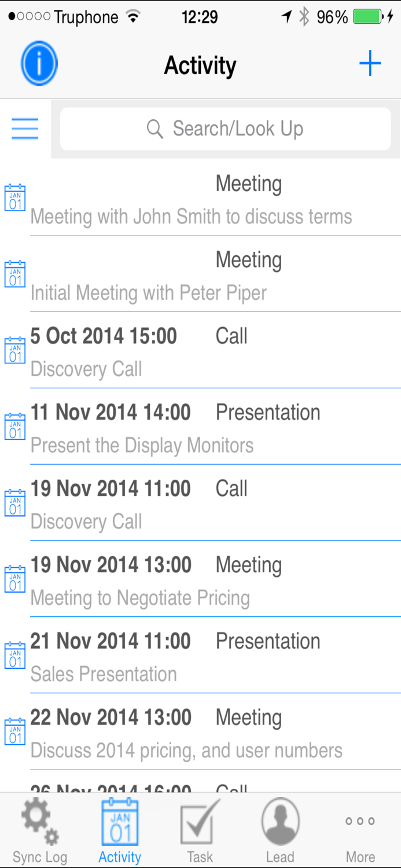The image size is (401, 868).
Task: Tap the magnifying glass in the search bar
Action: click(154, 128)
